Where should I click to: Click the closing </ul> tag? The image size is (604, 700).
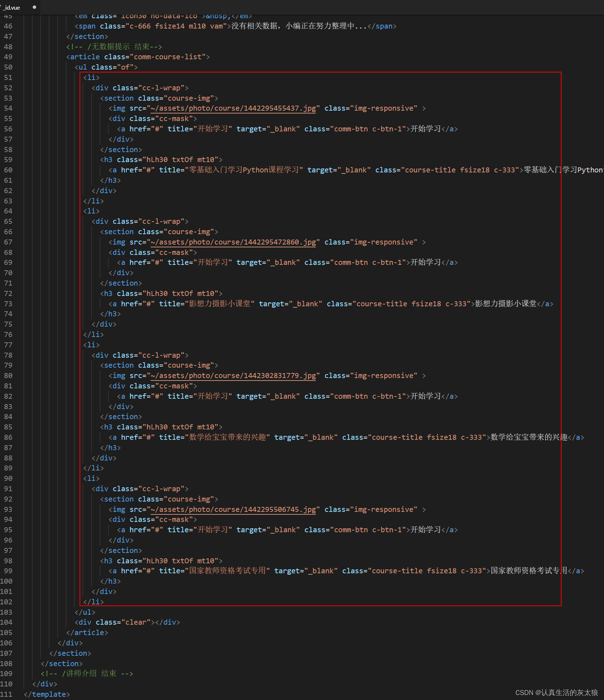pyautogui.click(x=85, y=612)
